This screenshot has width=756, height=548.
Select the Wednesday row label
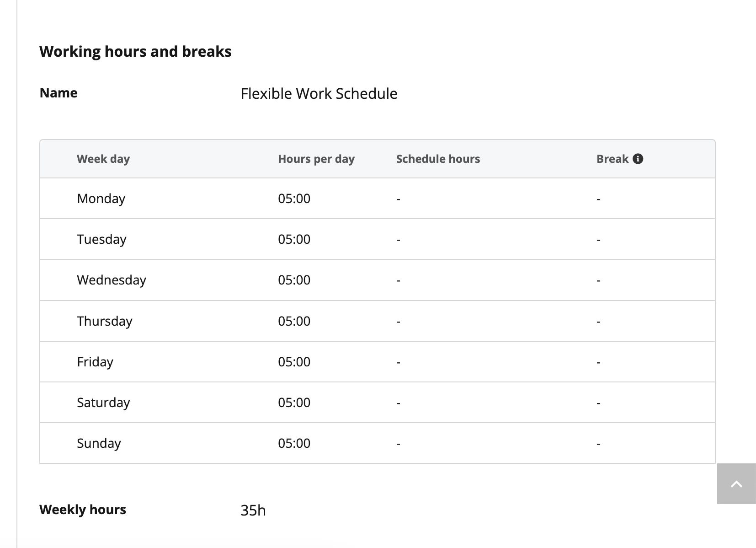point(112,280)
